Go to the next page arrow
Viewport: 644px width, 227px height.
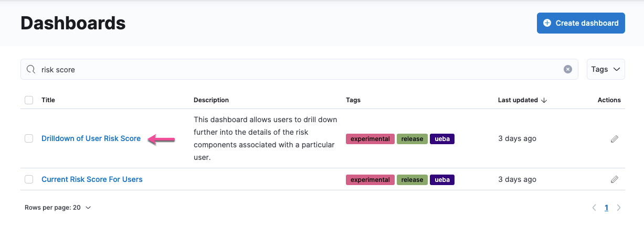tap(619, 208)
